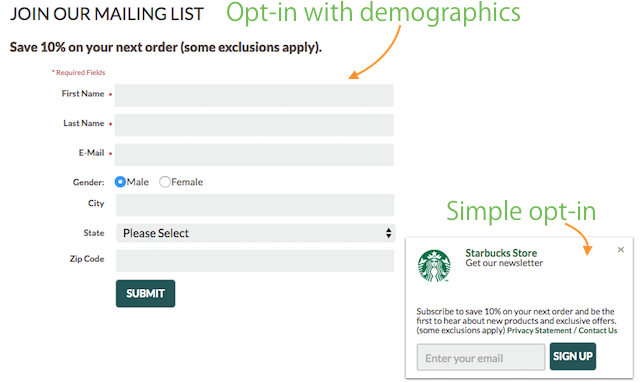Select the Male gender radio button
The image size is (640, 382).
[x=120, y=182]
